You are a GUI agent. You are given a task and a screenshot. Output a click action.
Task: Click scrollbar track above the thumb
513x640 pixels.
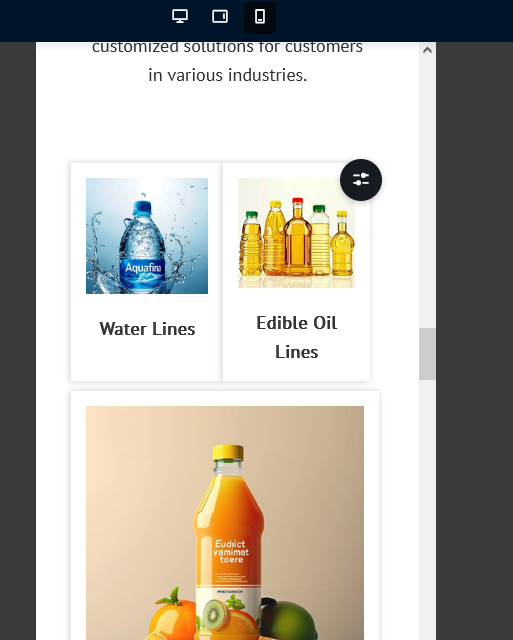pyautogui.click(x=427, y=193)
